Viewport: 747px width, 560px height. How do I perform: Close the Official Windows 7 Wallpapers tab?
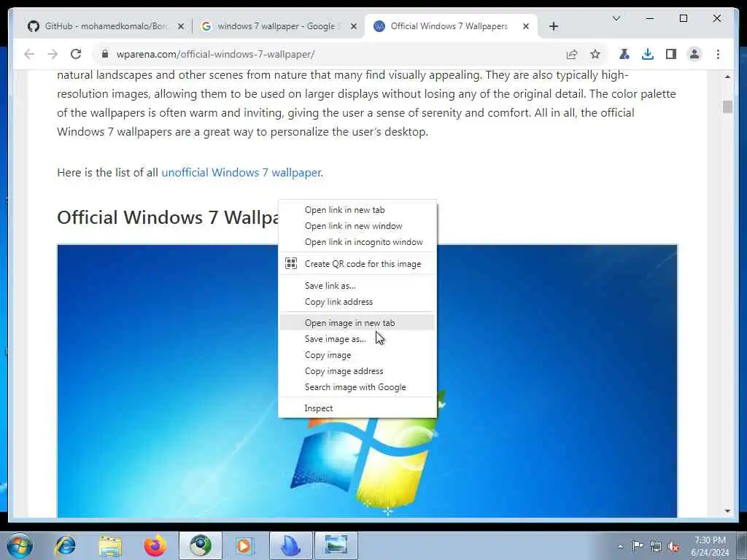pos(526,26)
